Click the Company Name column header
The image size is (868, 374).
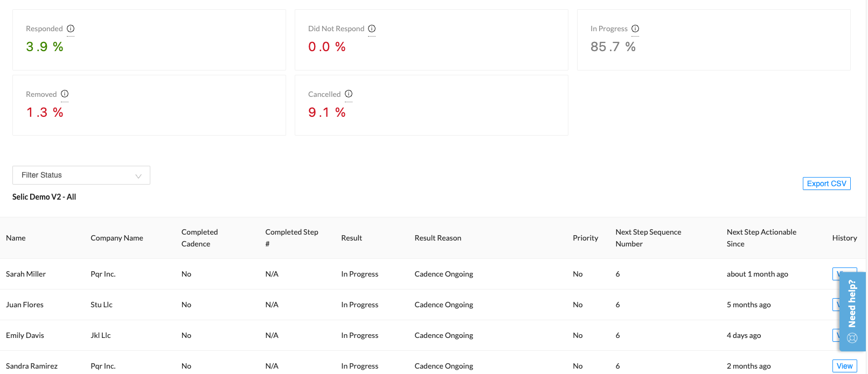(116, 238)
